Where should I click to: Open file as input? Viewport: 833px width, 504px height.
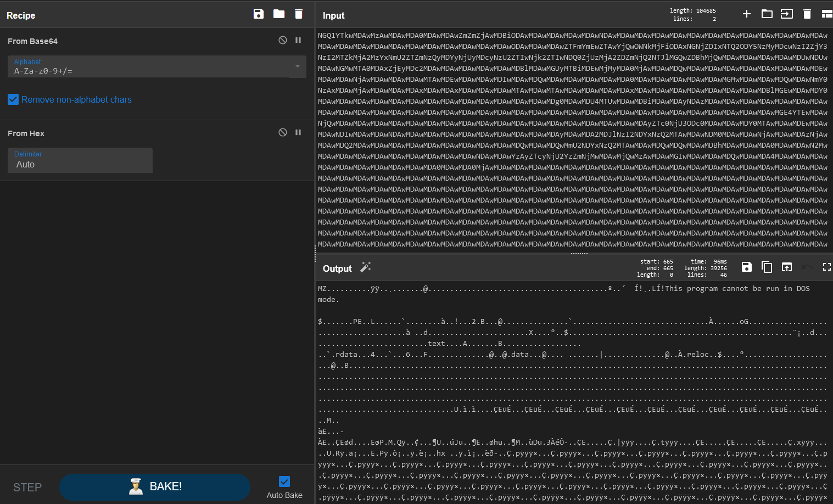787,14
